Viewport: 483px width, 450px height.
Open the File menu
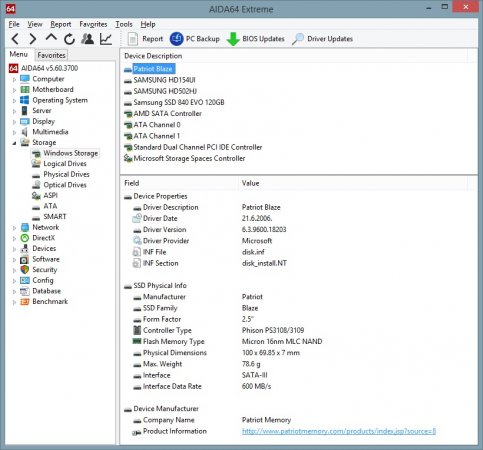coord(14,24)
